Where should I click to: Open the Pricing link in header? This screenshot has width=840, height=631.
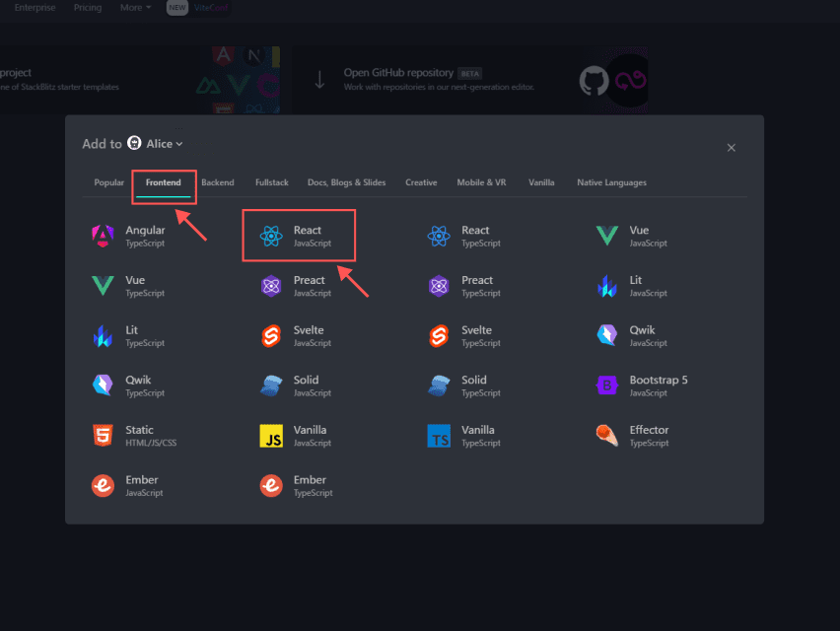pos(88,8)
